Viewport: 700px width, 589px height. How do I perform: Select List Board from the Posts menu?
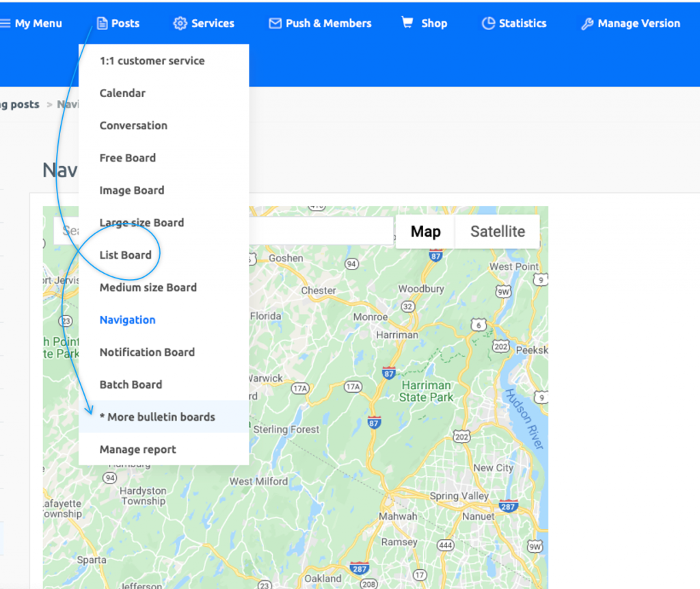tap(124, 254)
